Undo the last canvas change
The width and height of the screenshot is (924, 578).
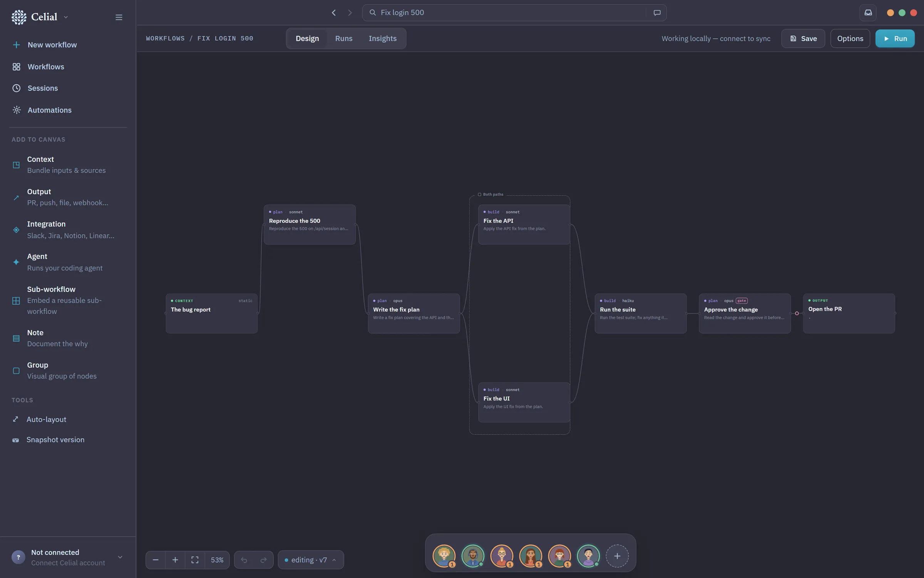click(244, 560)
